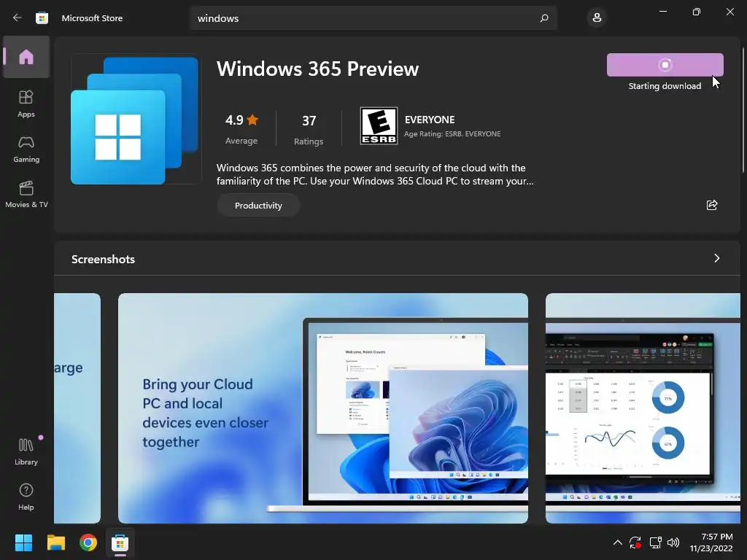Click the Starting download status text

[665, 86]
